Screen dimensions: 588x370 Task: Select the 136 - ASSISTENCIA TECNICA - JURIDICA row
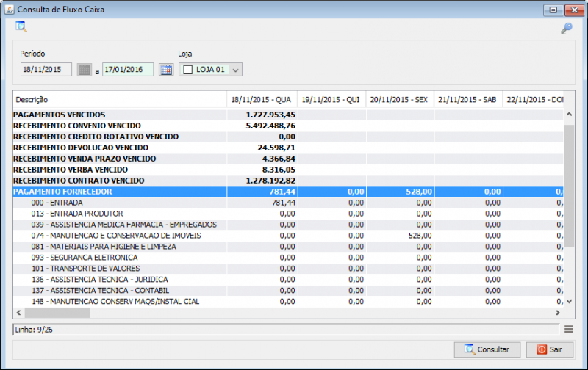click(288, 280)
